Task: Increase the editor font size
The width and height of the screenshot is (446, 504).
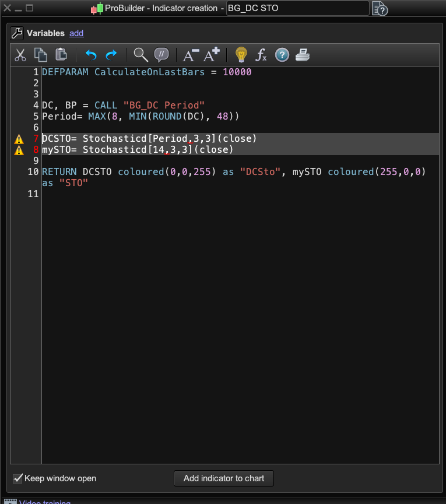Action: coord(210,55)
